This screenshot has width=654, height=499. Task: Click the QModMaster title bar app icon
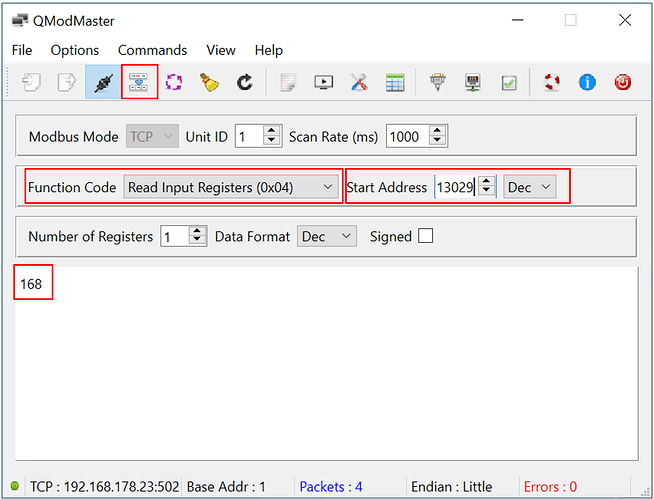(x=20, y=20)
